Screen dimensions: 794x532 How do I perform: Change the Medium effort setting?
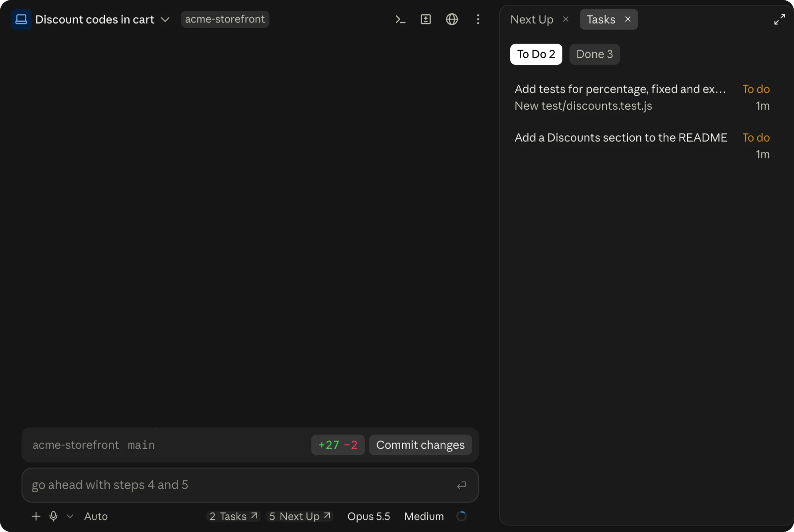pos(424,516)
